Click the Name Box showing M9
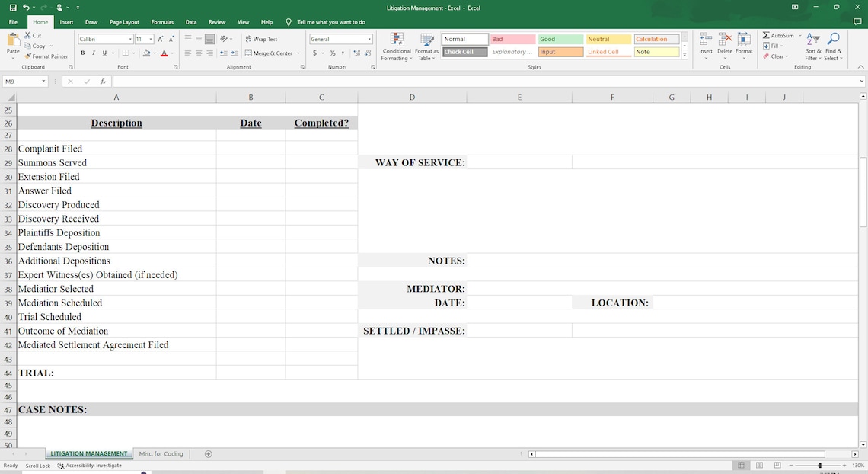 pyautogui.click(x=21, y=80)
